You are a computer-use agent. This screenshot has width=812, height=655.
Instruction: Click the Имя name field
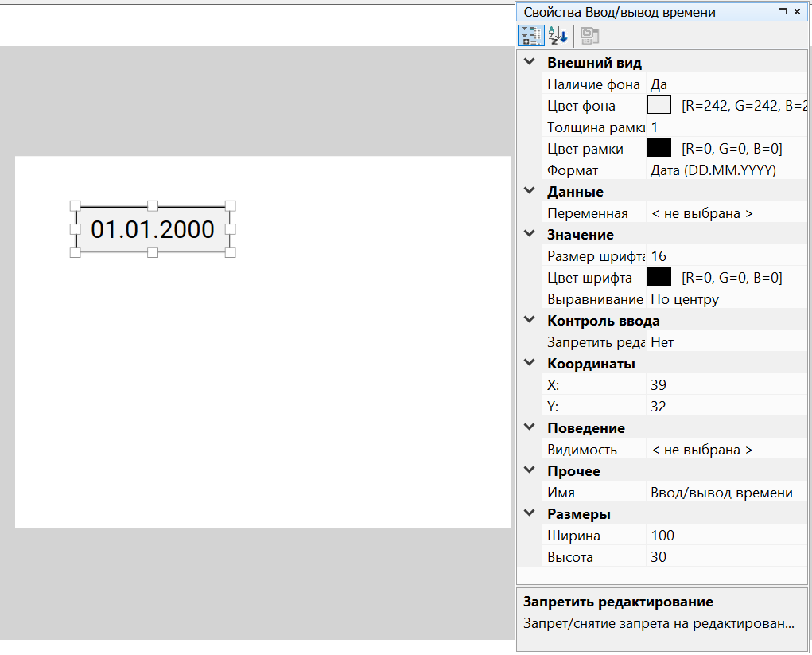pos(724,493)
